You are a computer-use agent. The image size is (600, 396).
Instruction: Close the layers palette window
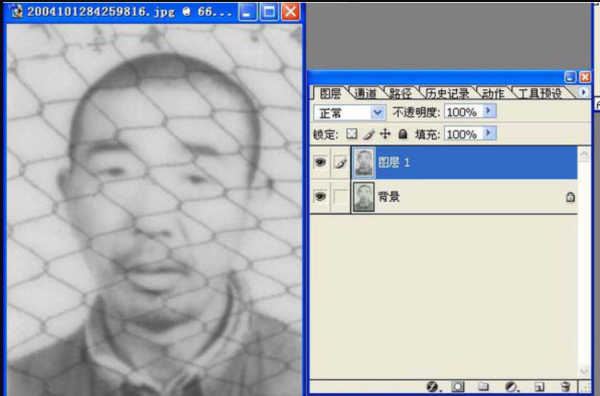pos(585,77)
